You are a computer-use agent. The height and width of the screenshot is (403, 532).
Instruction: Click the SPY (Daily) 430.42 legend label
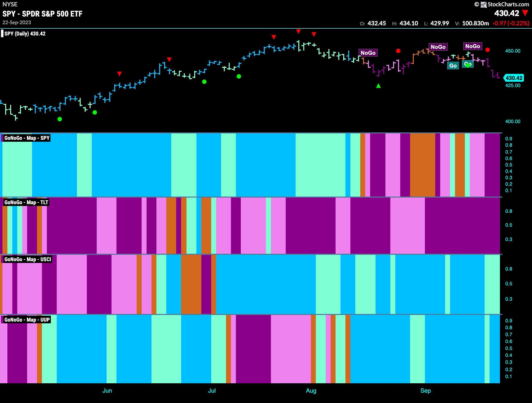(x=25, y=34)
